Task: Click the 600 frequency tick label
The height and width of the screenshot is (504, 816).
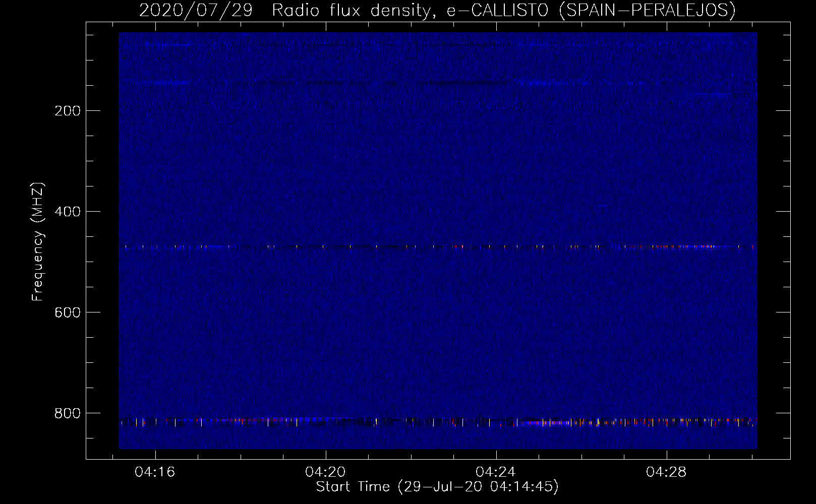Action: point(68,312)
